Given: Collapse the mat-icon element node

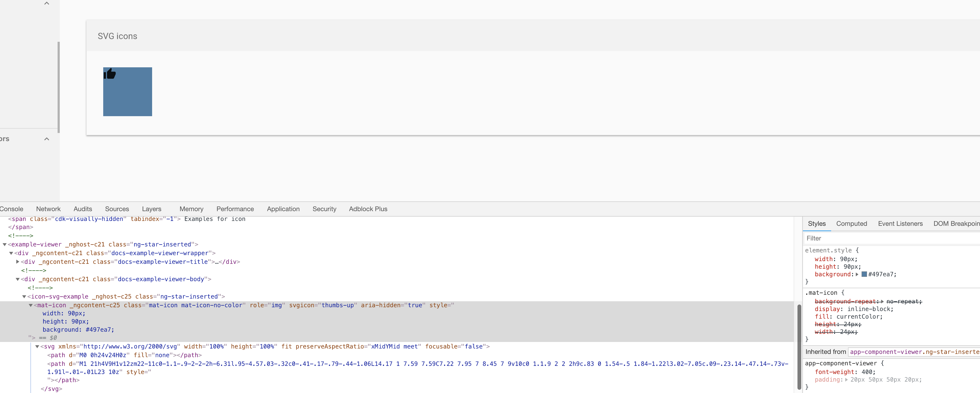Looking at the screenshot, I should pos(31,305).
